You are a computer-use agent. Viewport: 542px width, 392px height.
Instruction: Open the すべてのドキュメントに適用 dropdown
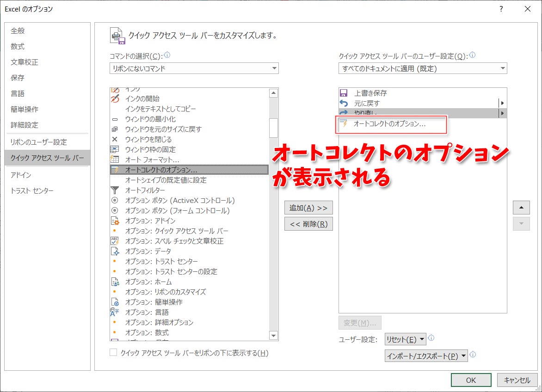[423, 68]
